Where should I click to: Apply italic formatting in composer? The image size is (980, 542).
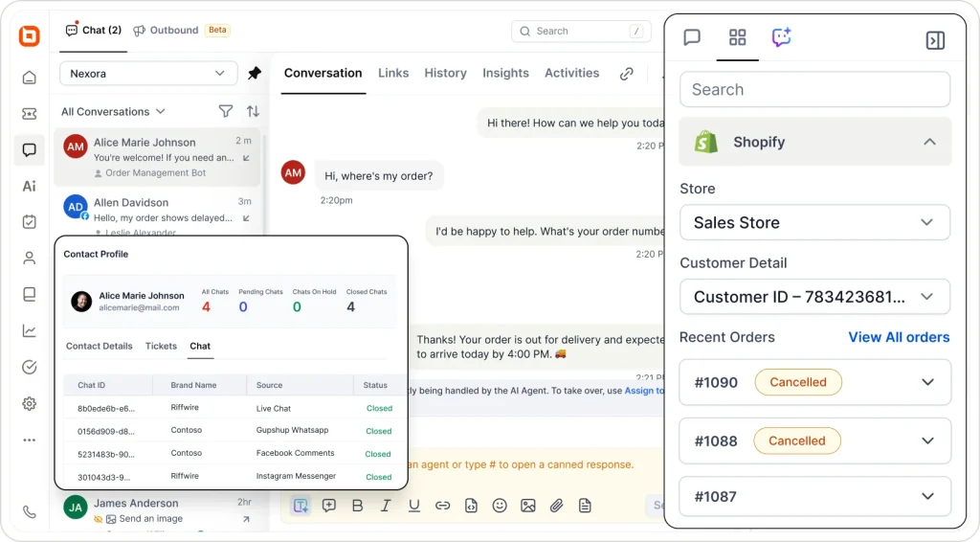click(x=386, y=505)
